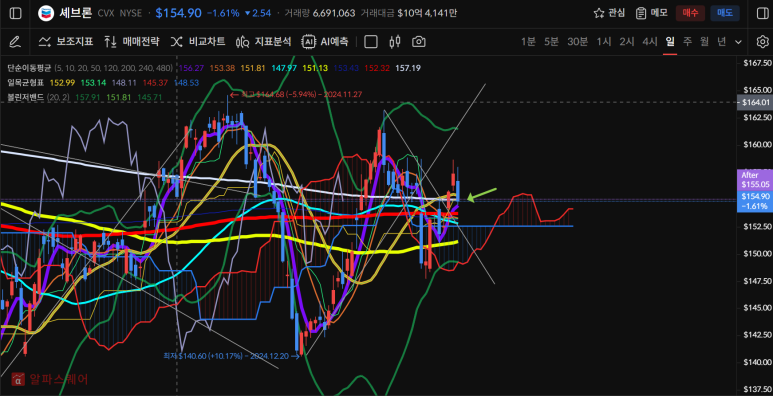The height and width of the screenshot is (396, 773).
Task: Click the $164.01 price axis label
Action: [755, 103]
